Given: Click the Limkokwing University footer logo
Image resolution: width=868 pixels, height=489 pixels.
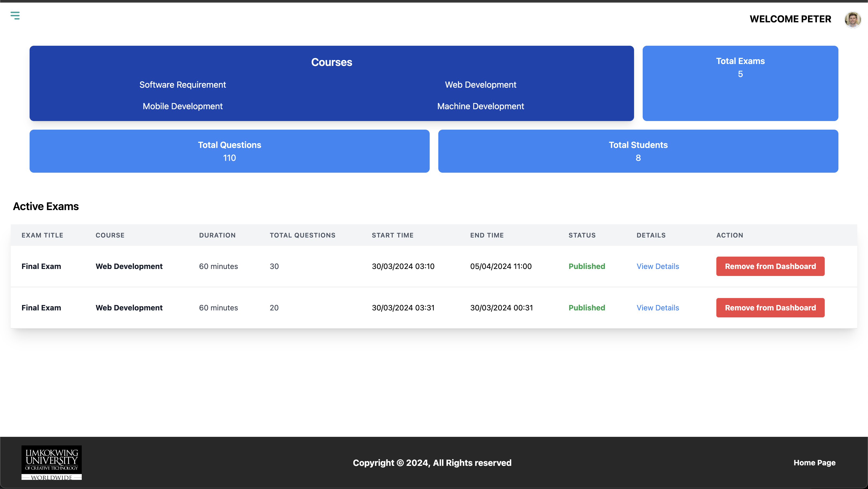Looking at the screenshot, I should click(x=52, y=462).
